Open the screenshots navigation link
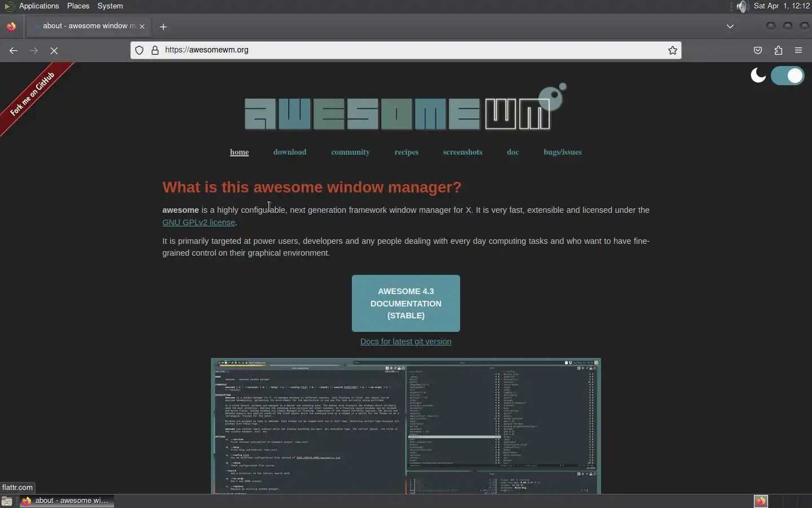This screenshot has height=508, width=812. point(462,152)
